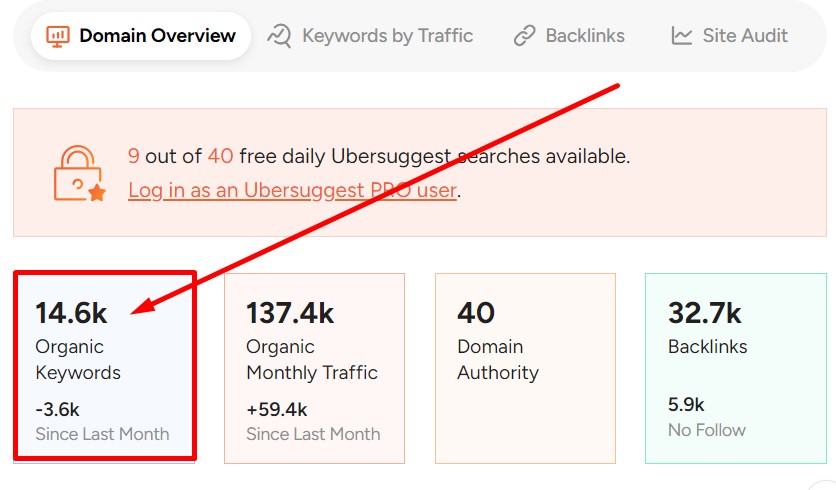This screenshot has width=836, height=490.
Task: Click the Domain Overview monitor icon
Action: [57, 36]
